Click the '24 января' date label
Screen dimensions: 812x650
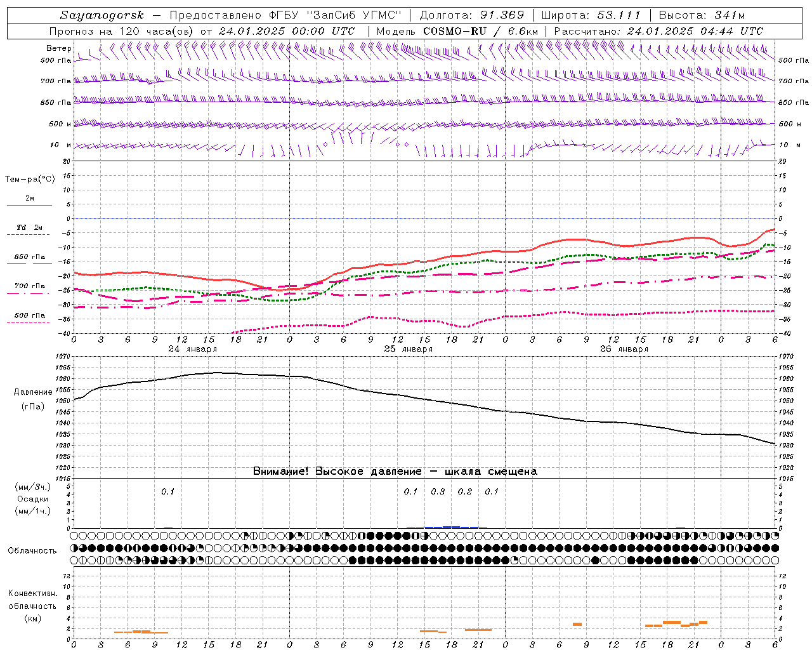coord(192,349)
